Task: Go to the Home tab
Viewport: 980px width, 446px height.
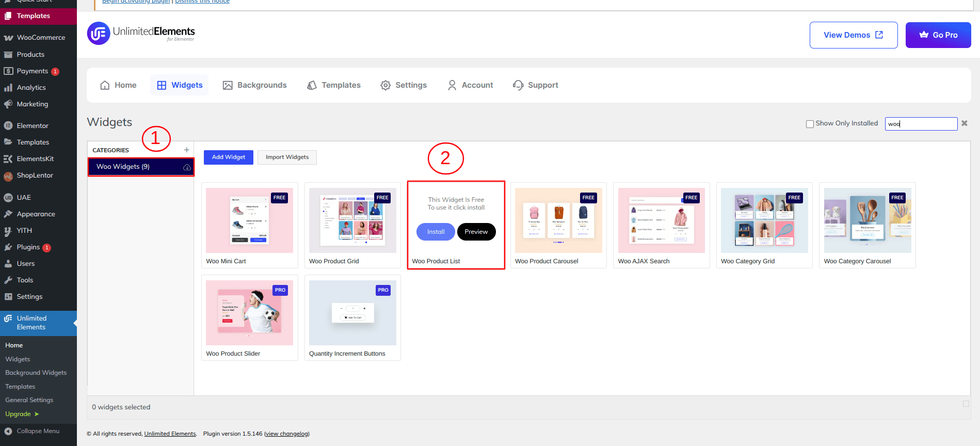Action: click(x=118, y=85)
